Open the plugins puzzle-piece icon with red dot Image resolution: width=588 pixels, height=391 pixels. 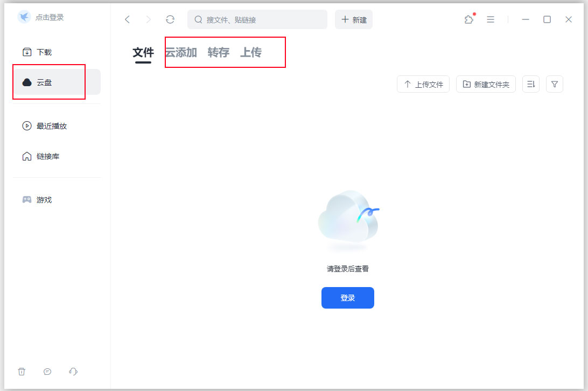(468, 19)
